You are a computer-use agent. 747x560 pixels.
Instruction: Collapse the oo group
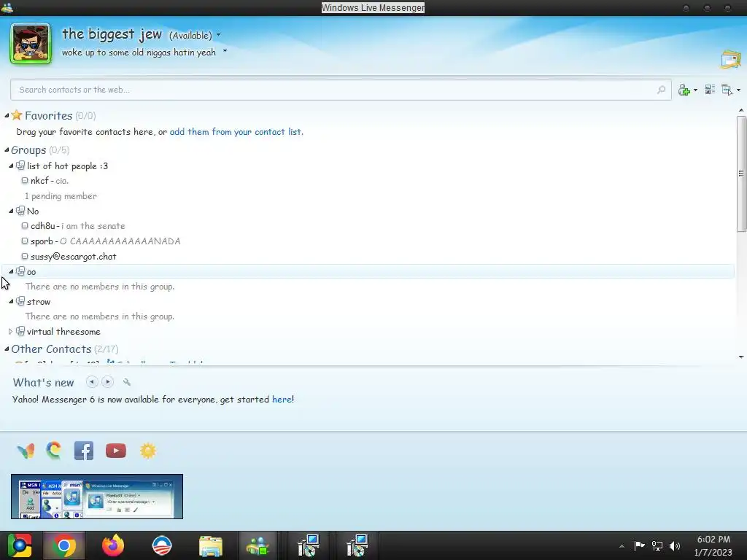pos(11,271)
